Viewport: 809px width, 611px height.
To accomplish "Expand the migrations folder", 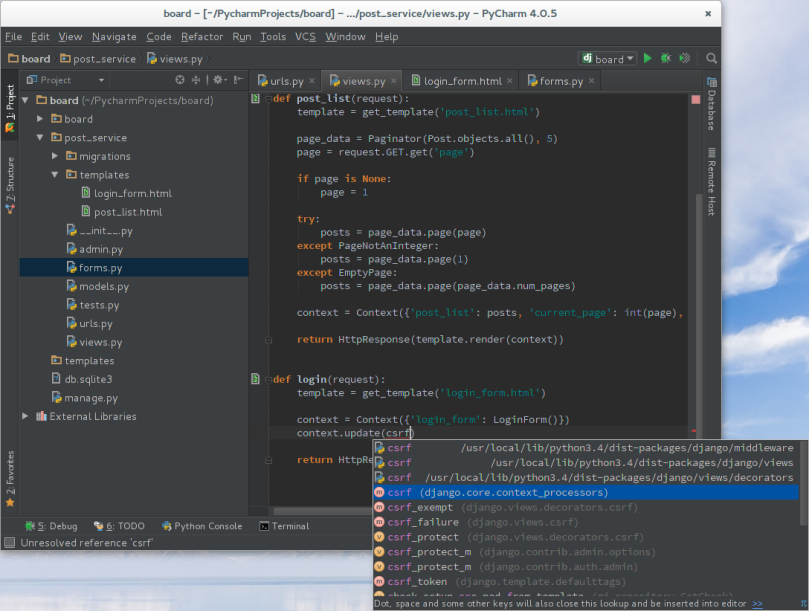I will [55, 156].
